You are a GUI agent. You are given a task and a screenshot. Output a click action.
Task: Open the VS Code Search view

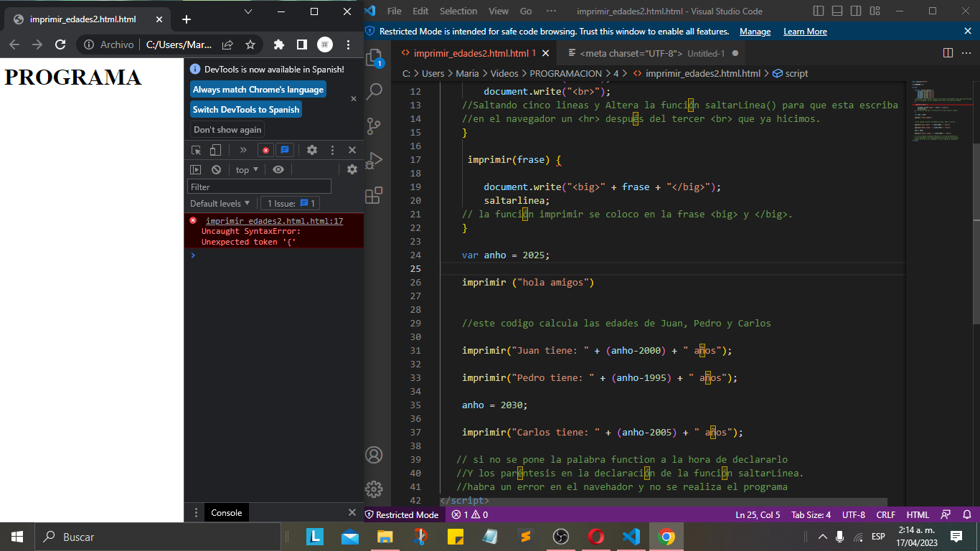click(374, 91)
